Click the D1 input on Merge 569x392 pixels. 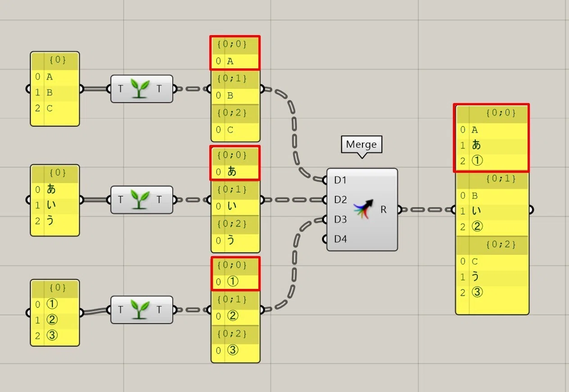(x=340, y=180)
